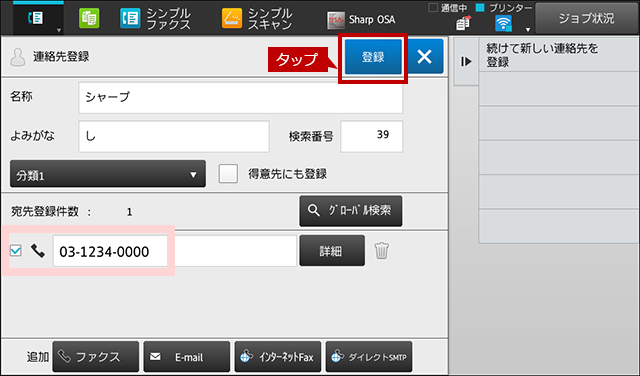Tap the communication status document icon
The width and height of the screenshot is (640, 376).
click(x=463, y=24)
